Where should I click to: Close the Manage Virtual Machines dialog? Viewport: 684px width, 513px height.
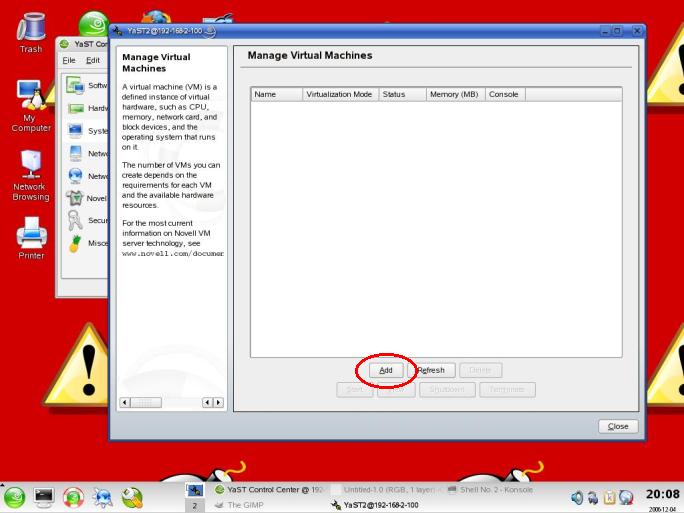[618, 426]
